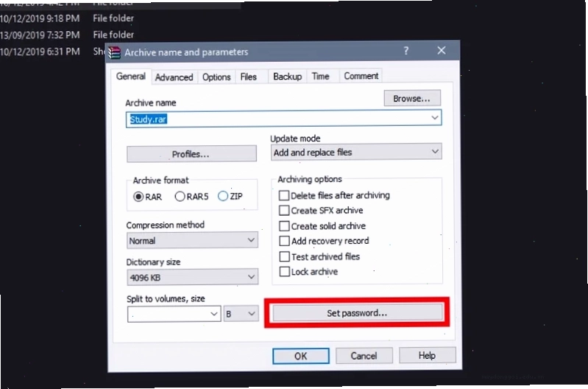
Task: Select the 10/12/2019 9:18 PM File folder row in file list
Action: pos(68,18)
